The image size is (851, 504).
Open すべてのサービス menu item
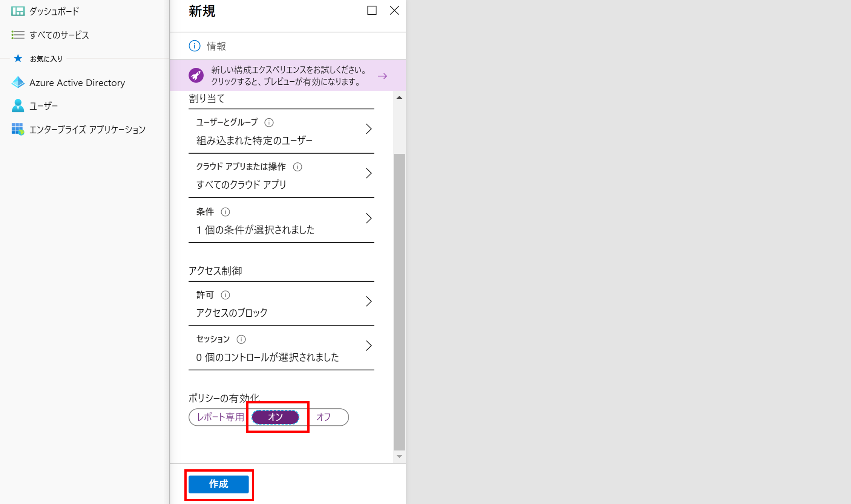(59, 35)
